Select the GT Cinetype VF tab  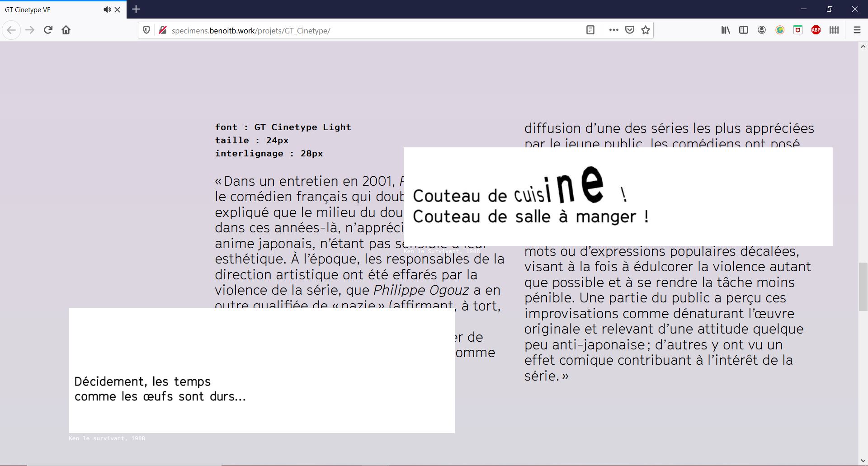point(50,9)
